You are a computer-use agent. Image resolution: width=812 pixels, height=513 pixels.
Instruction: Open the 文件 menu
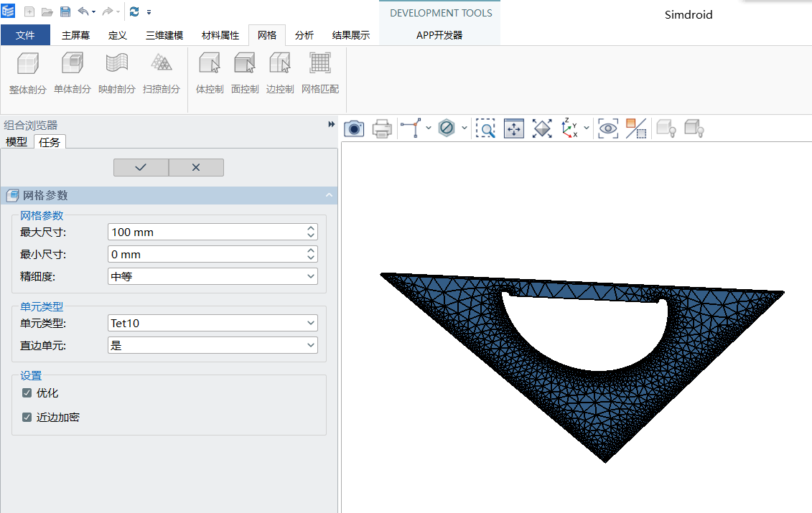[x=25, y=35]
